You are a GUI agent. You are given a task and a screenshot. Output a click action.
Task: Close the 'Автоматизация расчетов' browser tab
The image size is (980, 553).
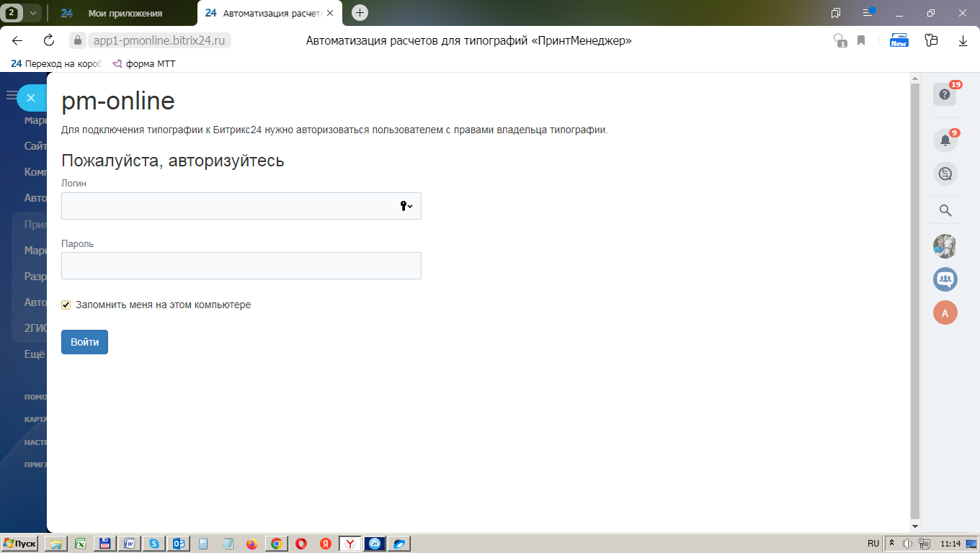330,13
